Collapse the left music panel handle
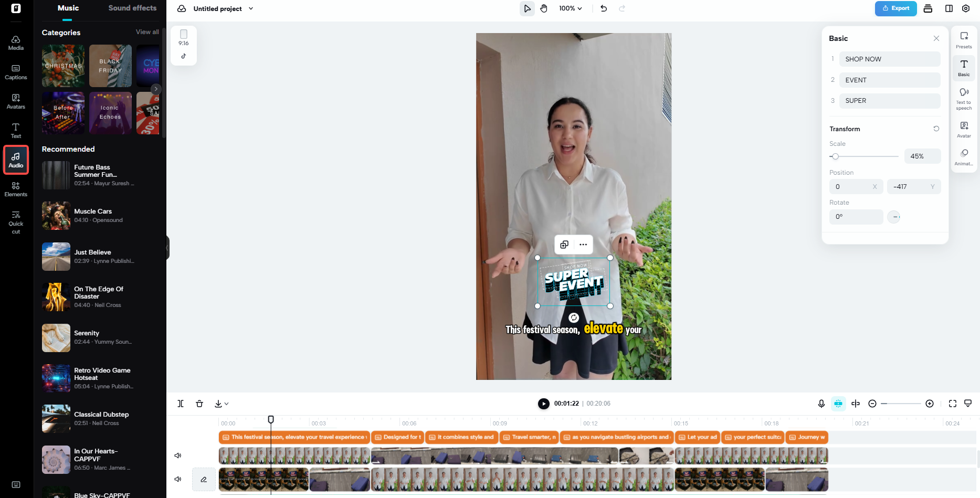The width and height of the screenshot is (980, 498). point(167,248)
